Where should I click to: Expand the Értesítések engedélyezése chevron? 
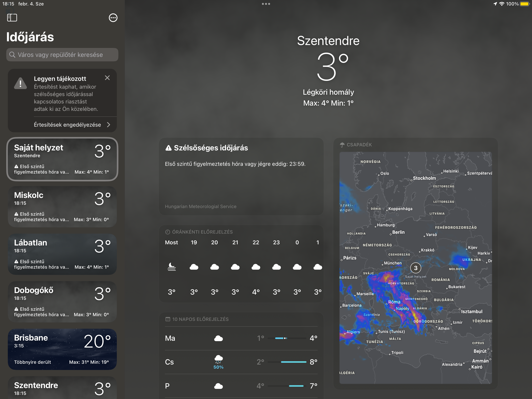(109, 125)
